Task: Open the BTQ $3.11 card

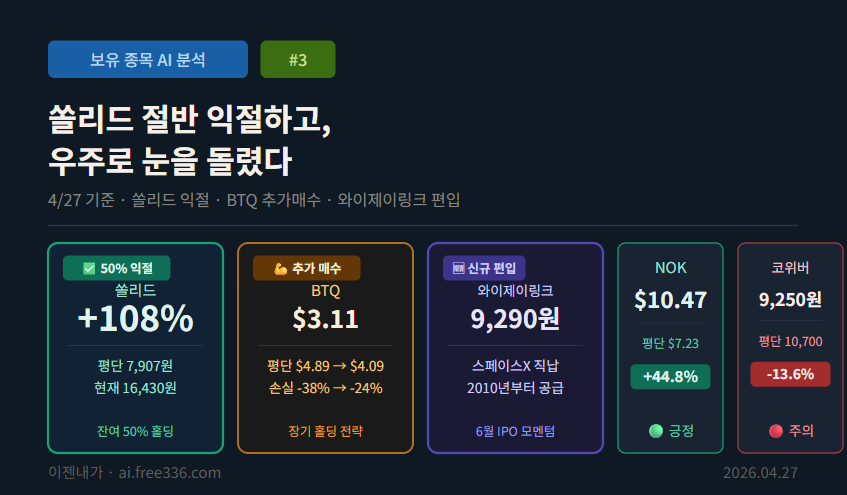Action: point(325,348)
